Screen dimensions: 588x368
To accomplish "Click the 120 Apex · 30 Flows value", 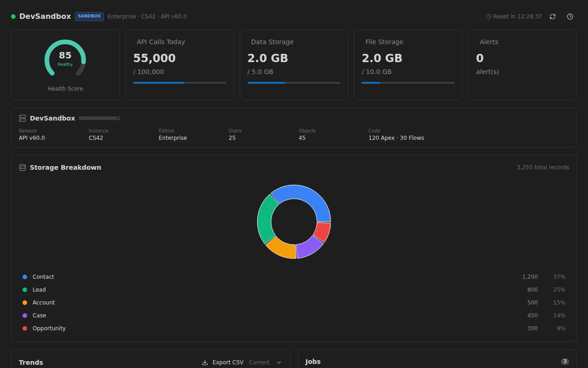I will (396, 138).
